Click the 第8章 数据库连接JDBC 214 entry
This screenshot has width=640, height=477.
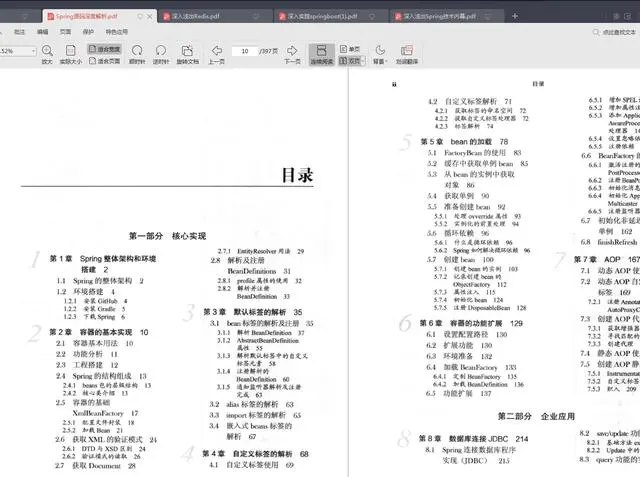click(x=473, y=439)
